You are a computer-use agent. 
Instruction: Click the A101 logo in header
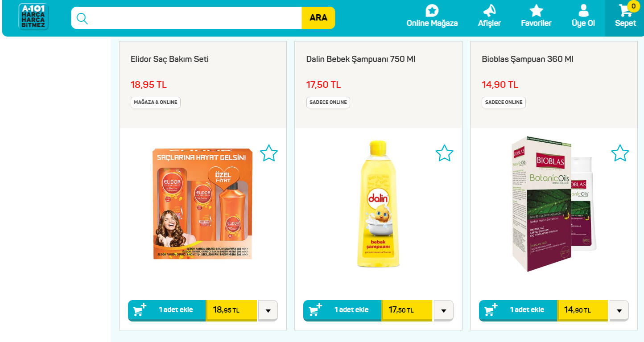[33, 17]
